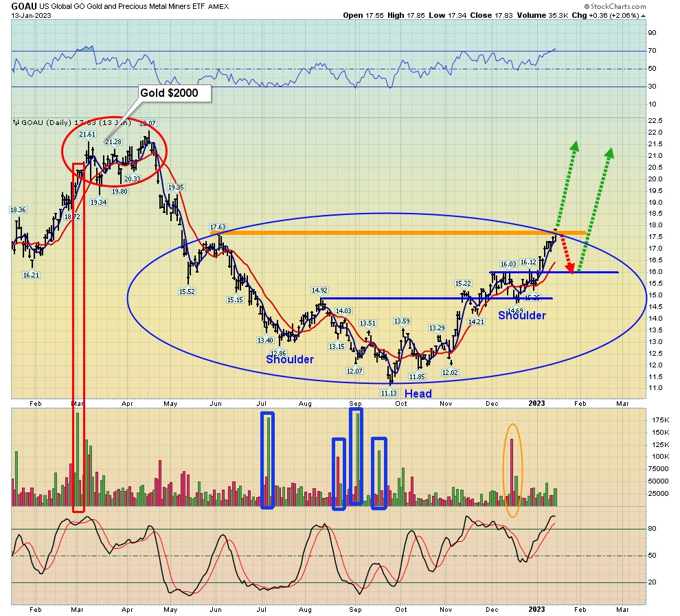
Task: Click the 17.63 June high label
Action: (218, 227)
